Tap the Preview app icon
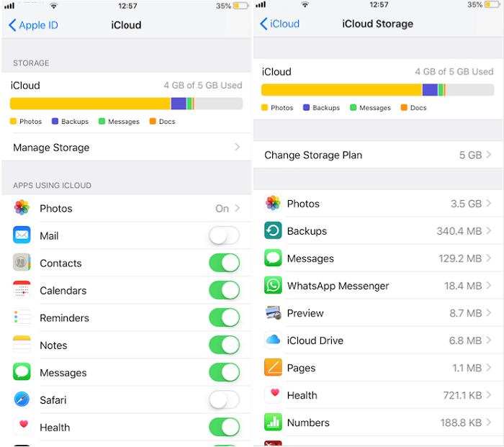 point(273,313)
